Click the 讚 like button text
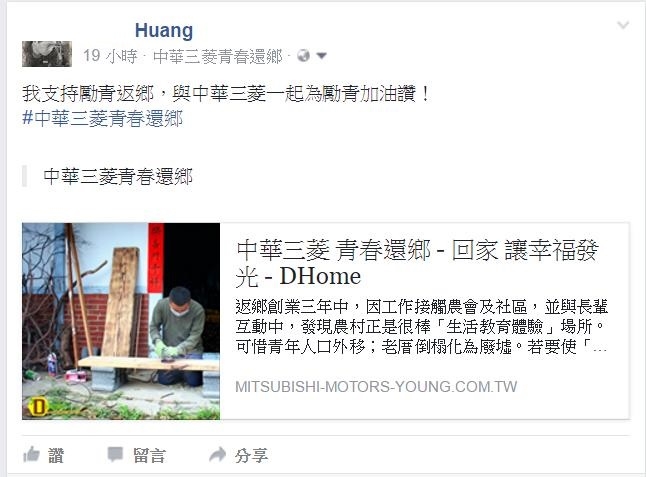 (x=56, y=456)
